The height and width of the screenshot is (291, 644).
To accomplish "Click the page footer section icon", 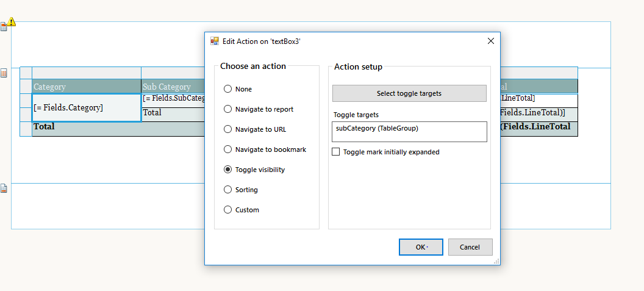I will click(x=4, y=189).
